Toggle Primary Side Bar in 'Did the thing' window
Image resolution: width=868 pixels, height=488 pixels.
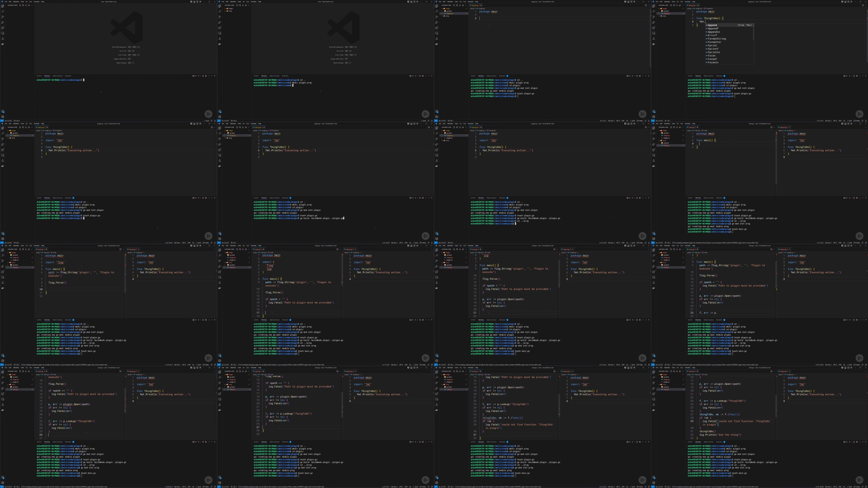843,368
